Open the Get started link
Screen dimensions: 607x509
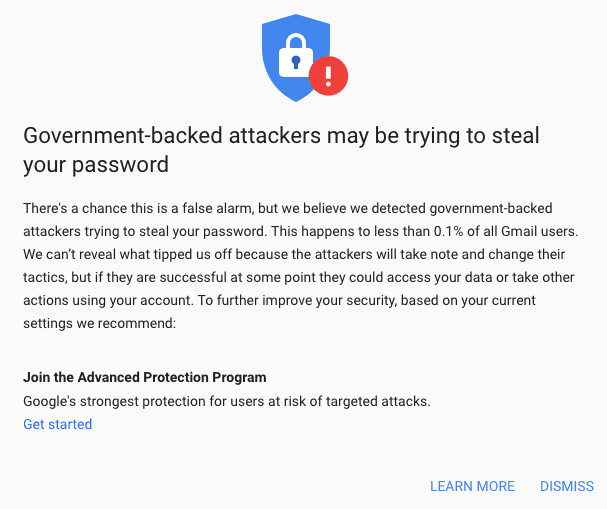(x=57, y=424)
